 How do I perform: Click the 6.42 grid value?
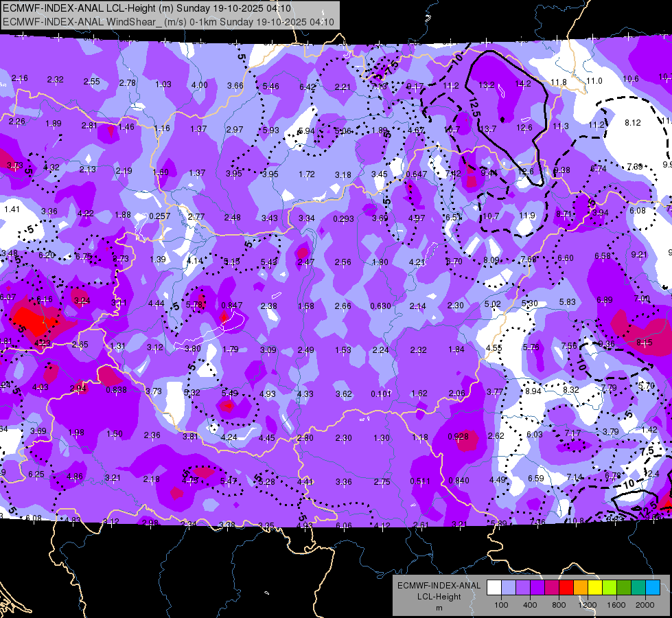[x=308, y=87]
